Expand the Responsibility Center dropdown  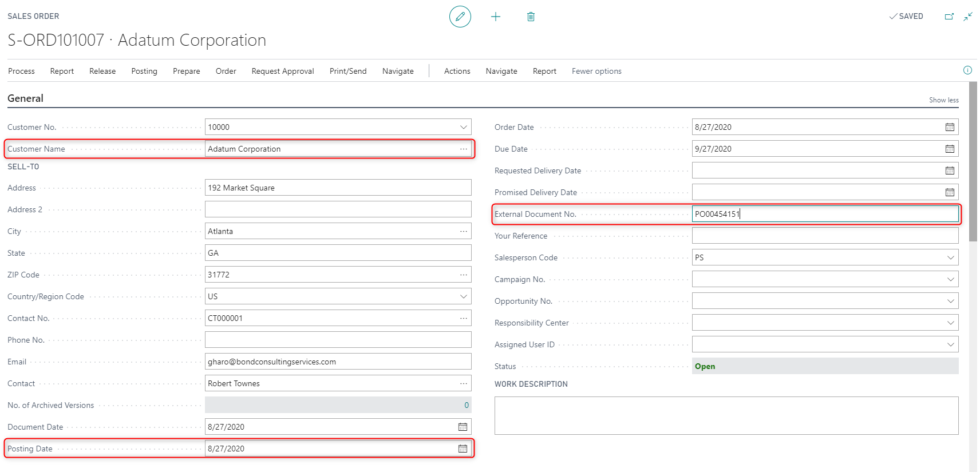click(950, 323)
